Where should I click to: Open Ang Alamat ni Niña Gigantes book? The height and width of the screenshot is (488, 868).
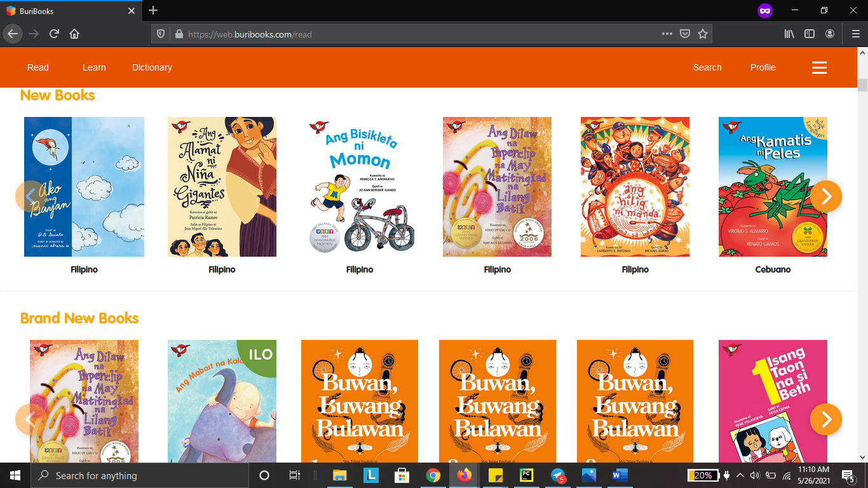222,187
